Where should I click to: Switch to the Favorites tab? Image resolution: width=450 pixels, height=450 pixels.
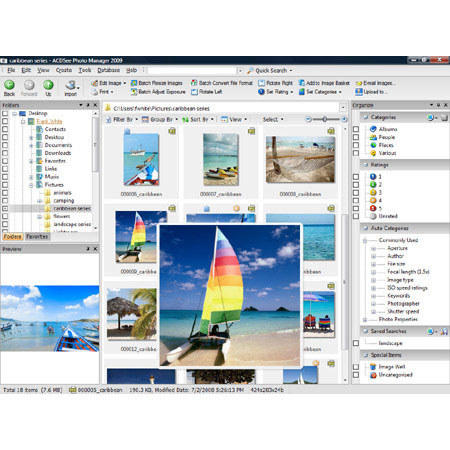pyautogui.click(x=37, y=236)
